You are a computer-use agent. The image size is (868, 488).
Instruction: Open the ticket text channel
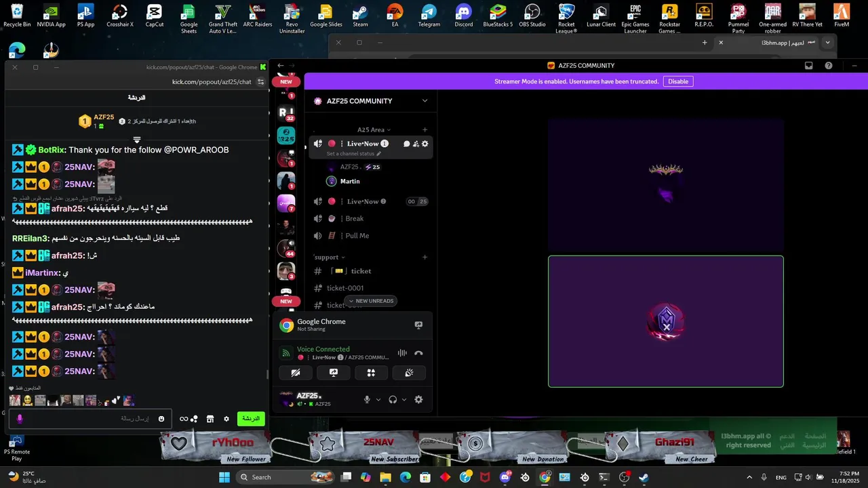(x=370, y=271)
